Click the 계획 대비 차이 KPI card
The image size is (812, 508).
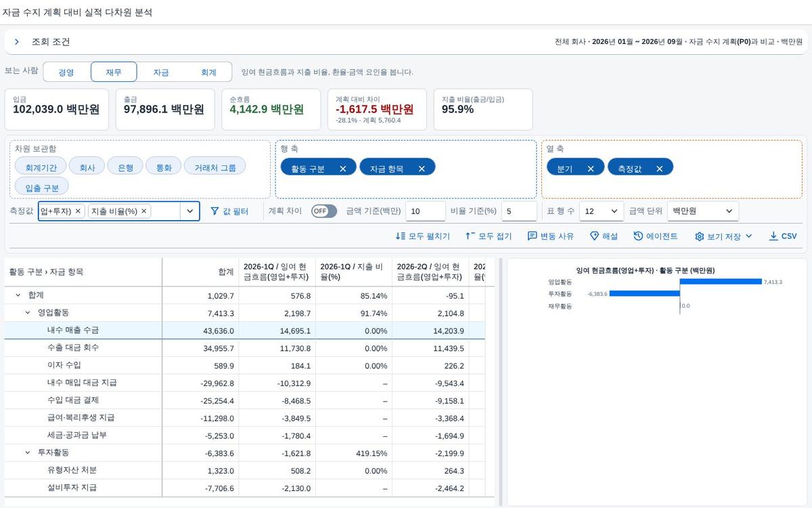click(377, 109)
